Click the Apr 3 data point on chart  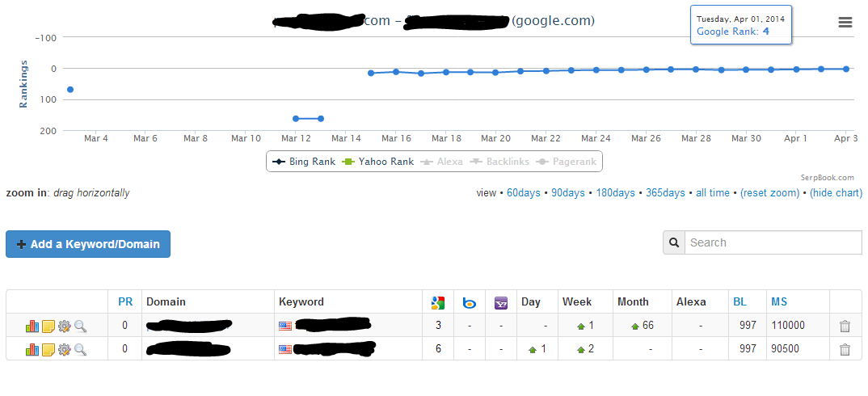pyautogui.click(x=846, y=69)
